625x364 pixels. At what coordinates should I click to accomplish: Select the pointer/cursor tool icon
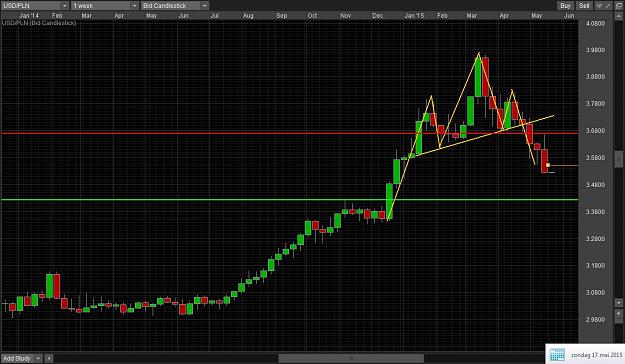[x=599, y=6]
